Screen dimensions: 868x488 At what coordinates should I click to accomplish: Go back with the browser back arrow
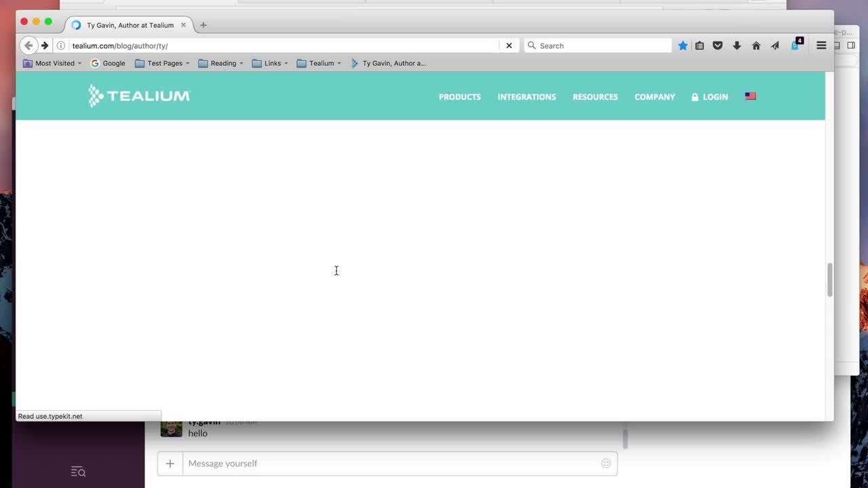28,45
